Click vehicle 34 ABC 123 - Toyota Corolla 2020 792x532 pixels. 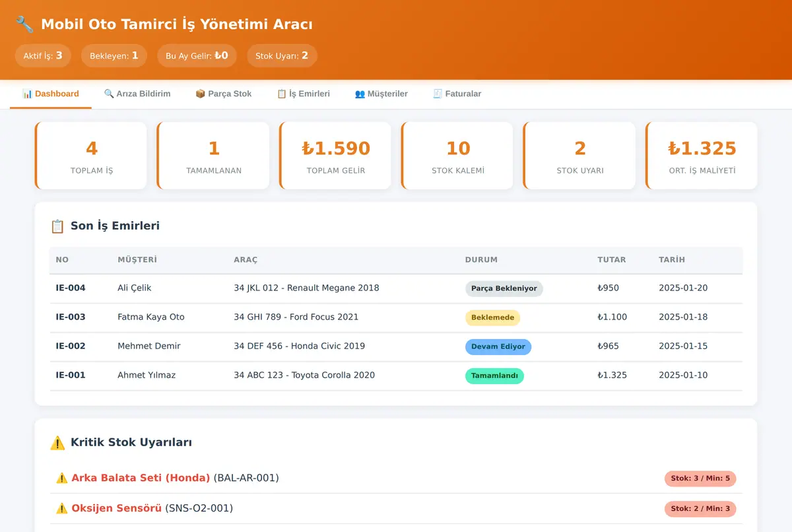304,375
